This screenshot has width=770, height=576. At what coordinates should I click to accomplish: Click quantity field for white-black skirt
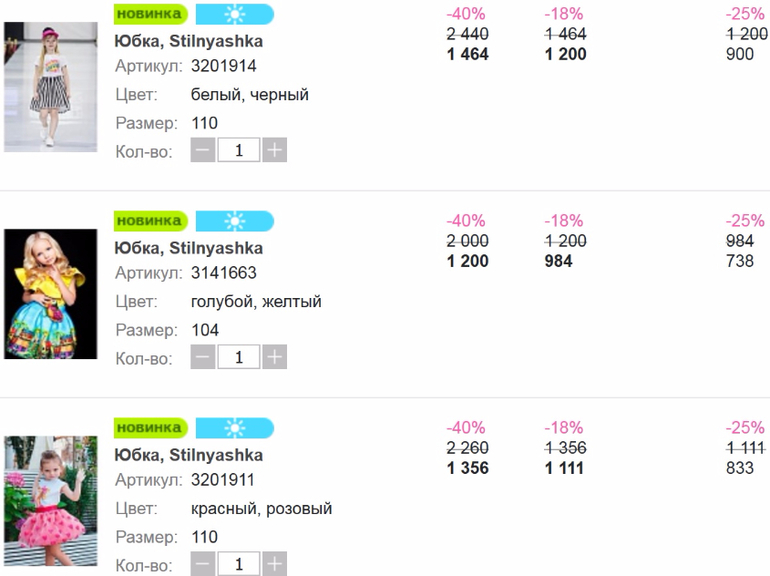coord(239,151)
